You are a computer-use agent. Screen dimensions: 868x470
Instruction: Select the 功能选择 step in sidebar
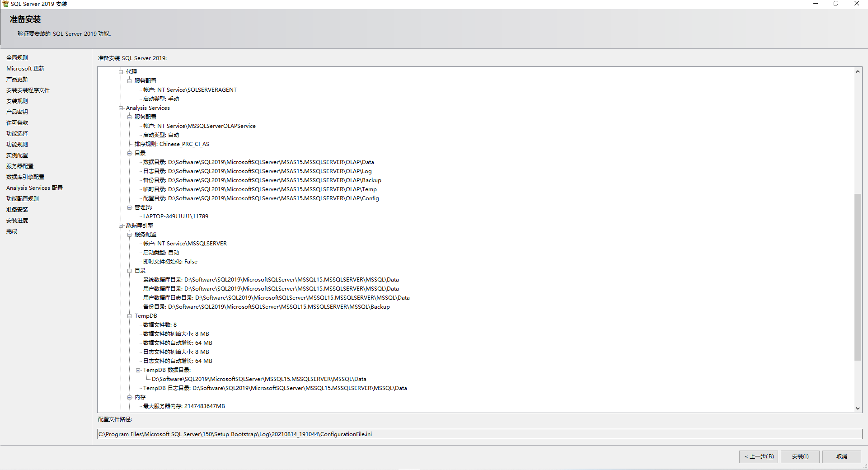[17, 133]
